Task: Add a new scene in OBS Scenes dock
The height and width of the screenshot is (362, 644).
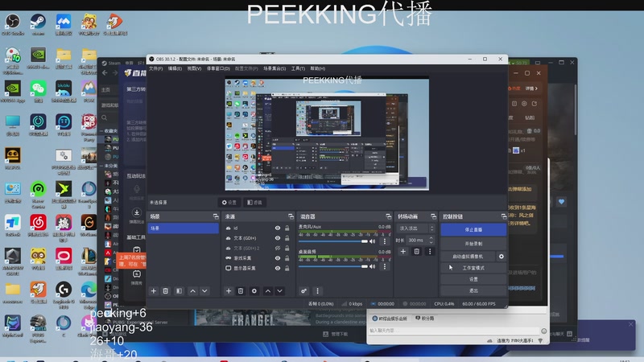Action: click(x=154, y=291)
